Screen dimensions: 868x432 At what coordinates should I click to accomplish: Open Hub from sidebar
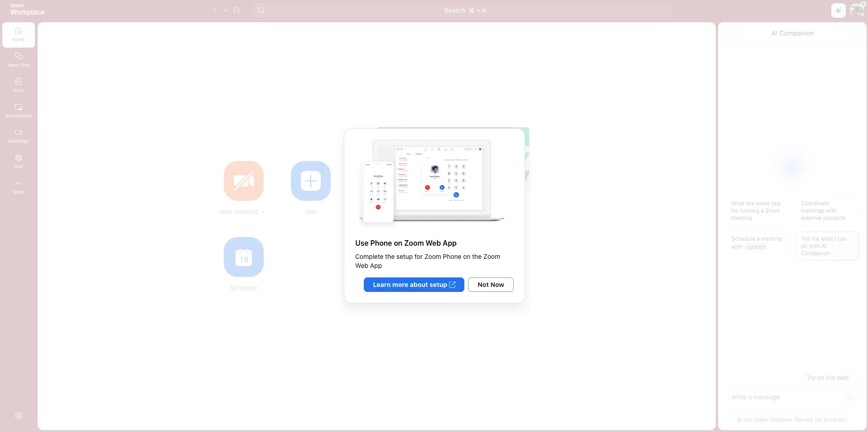19,161
